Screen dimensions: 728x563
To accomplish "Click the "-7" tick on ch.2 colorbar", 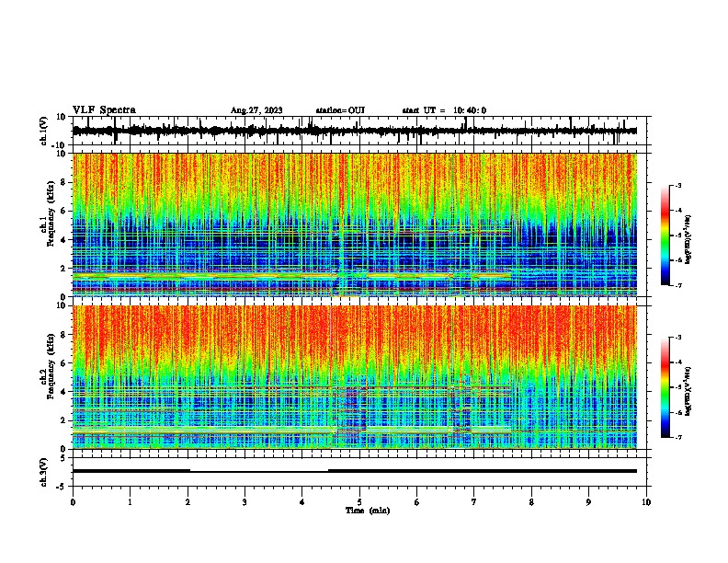I will tap(677, 437).
